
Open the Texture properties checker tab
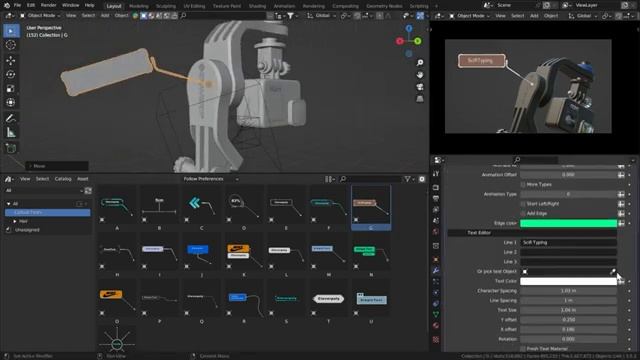[436, 340]
